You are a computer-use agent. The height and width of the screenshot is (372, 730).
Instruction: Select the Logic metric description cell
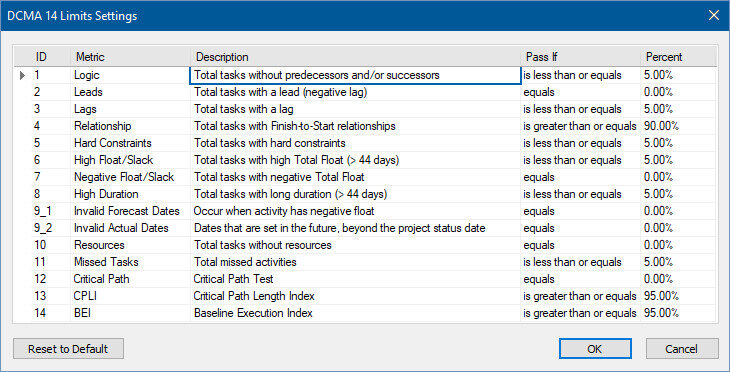[x=355, y=75]
